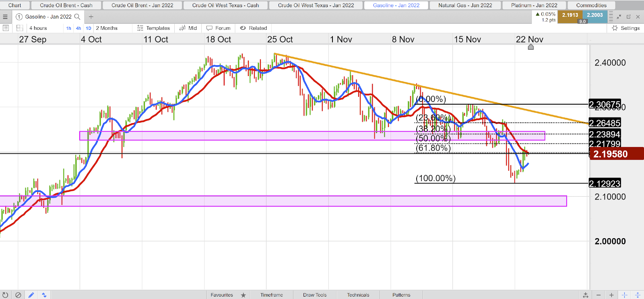Open Platinum - Jan 2022 tab
This screenshot has width=644, height=299.
(x=534, y=5)
